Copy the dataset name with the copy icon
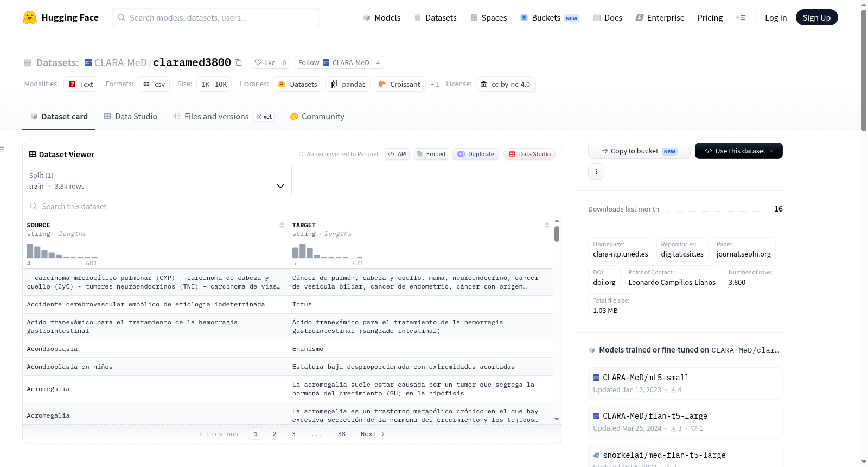 click(238, 62)
